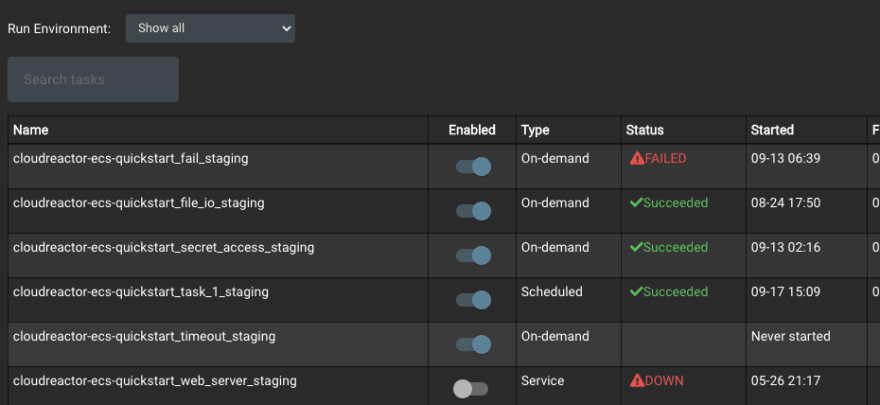Toggle enabled switch for task_1_staging
Screen dimensions: 880x405
473,300
